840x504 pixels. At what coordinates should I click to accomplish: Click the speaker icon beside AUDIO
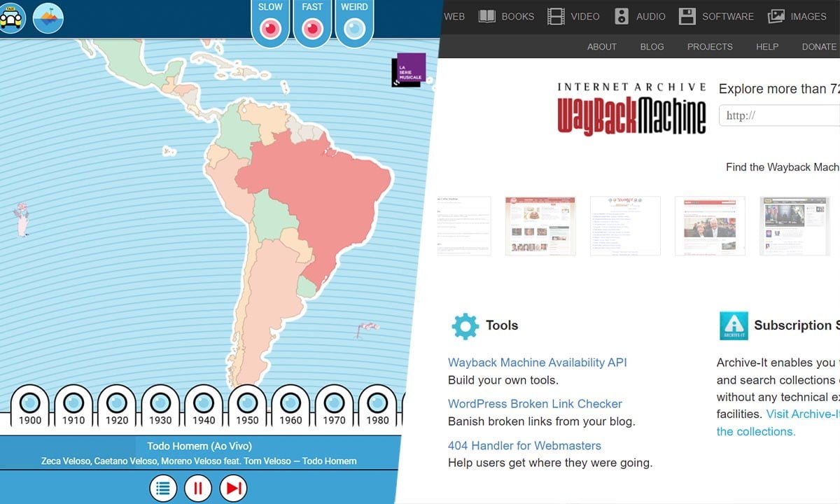click(622, 16)
